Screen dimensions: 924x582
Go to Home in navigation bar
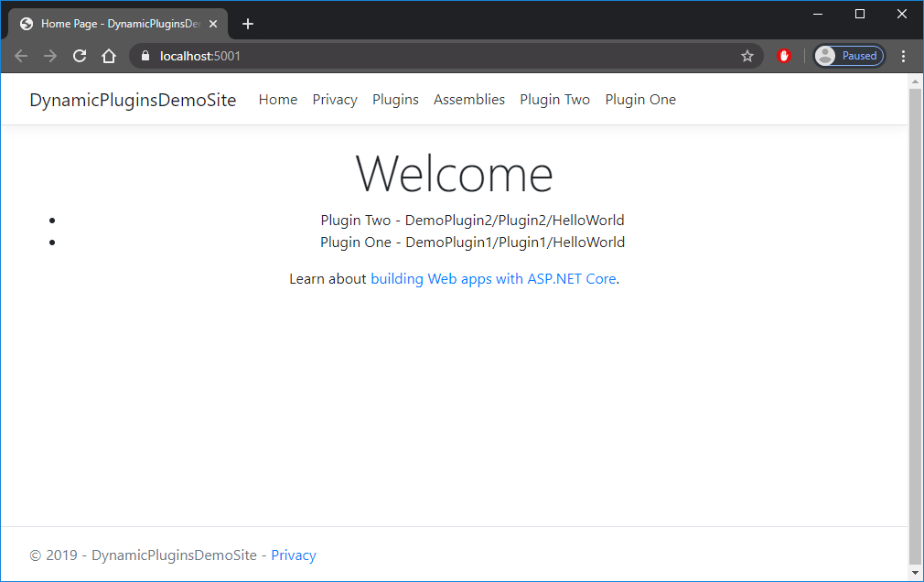(278, 100)
